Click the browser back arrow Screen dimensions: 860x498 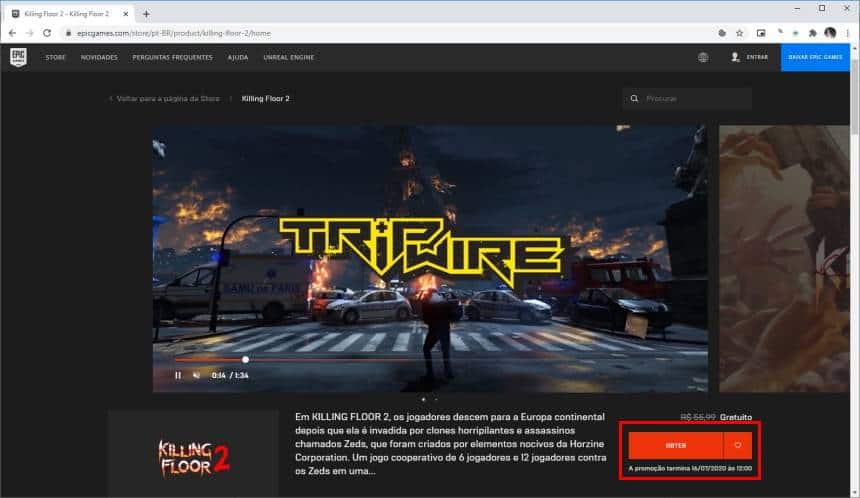click(12, 33)
